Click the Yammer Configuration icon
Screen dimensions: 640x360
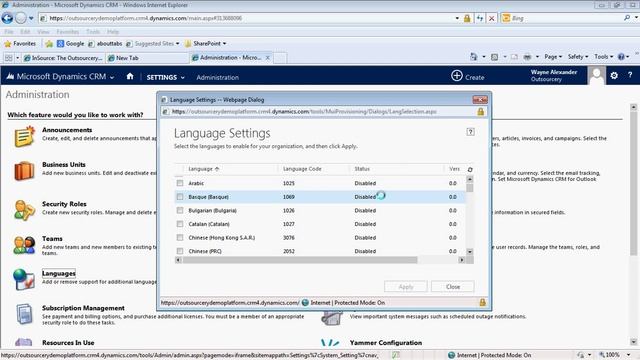point(330,343)
